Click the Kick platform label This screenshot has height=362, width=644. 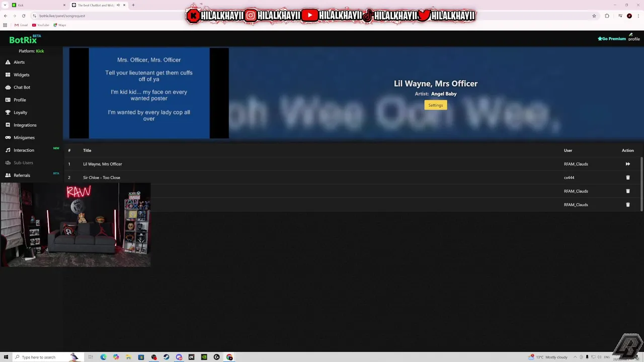point(40,51)
